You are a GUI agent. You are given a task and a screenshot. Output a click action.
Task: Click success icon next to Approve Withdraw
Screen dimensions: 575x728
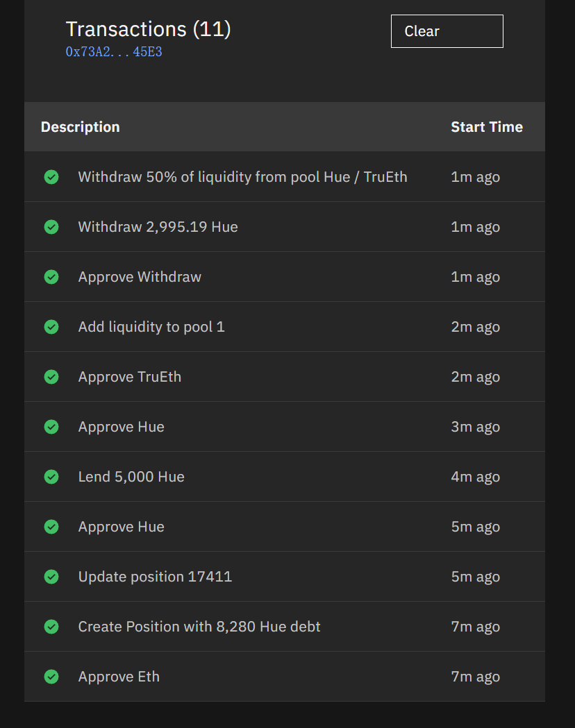51,277
